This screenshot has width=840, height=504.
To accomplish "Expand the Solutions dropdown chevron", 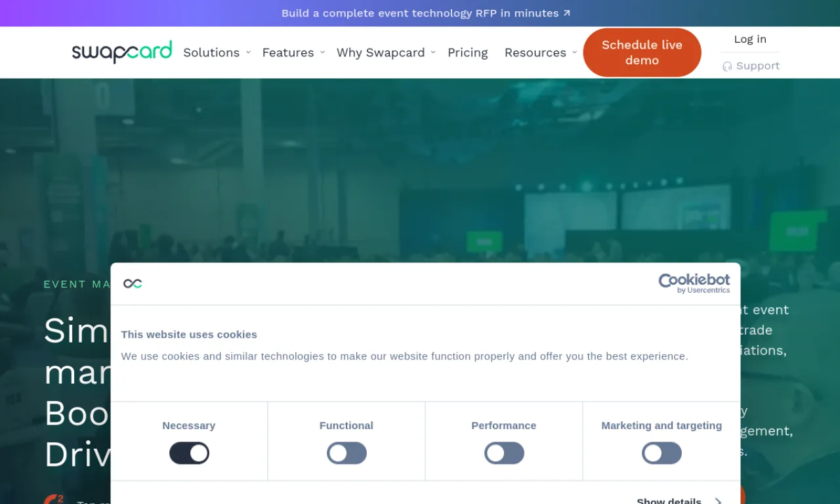I will pos(248,52).
